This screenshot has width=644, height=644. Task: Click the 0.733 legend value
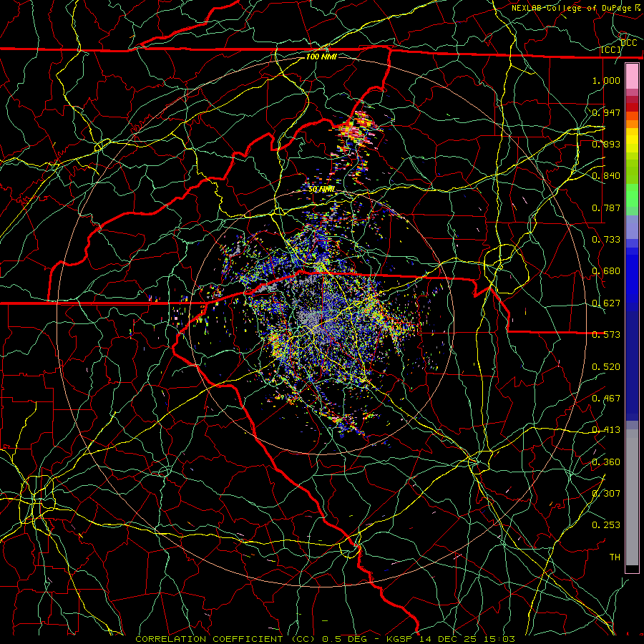(x=606, y=239)
